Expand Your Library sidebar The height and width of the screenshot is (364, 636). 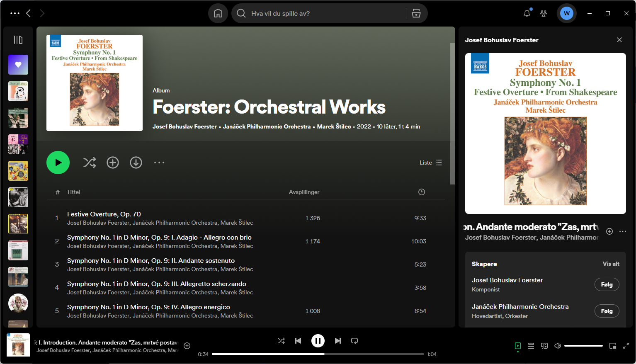[x=18, y=40]
